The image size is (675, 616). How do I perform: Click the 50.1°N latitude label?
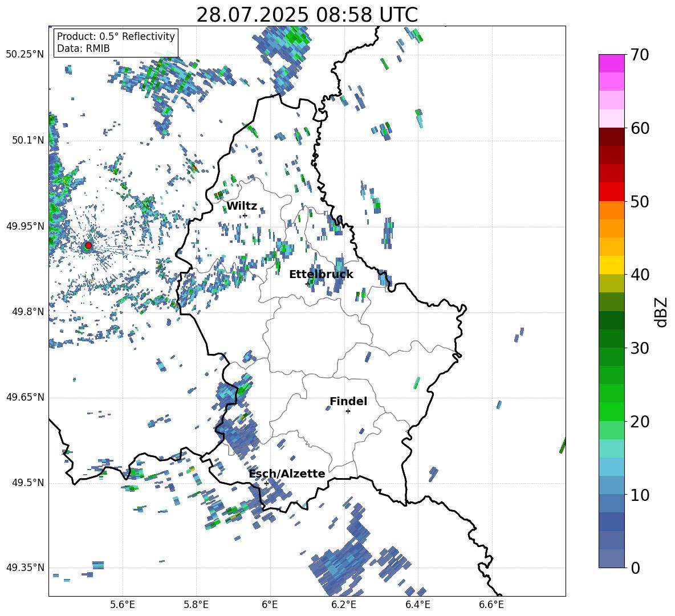pos(27,140)
